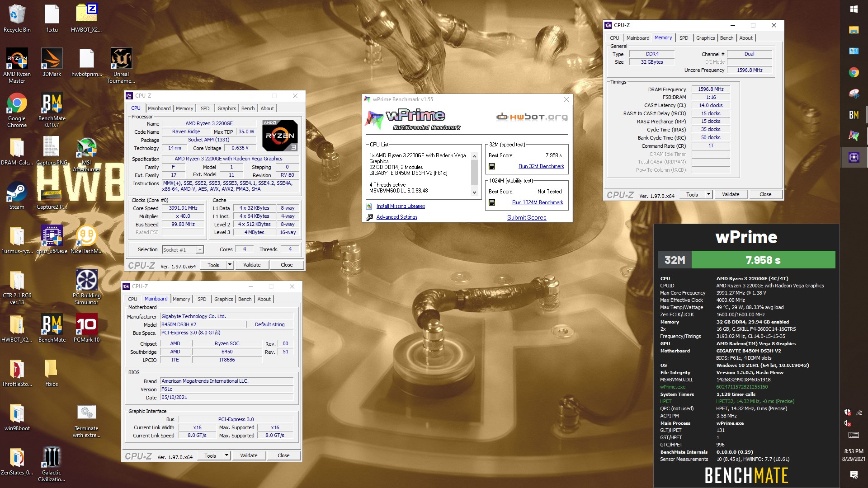Launch the PC Building Simulator shortcut

86,287
